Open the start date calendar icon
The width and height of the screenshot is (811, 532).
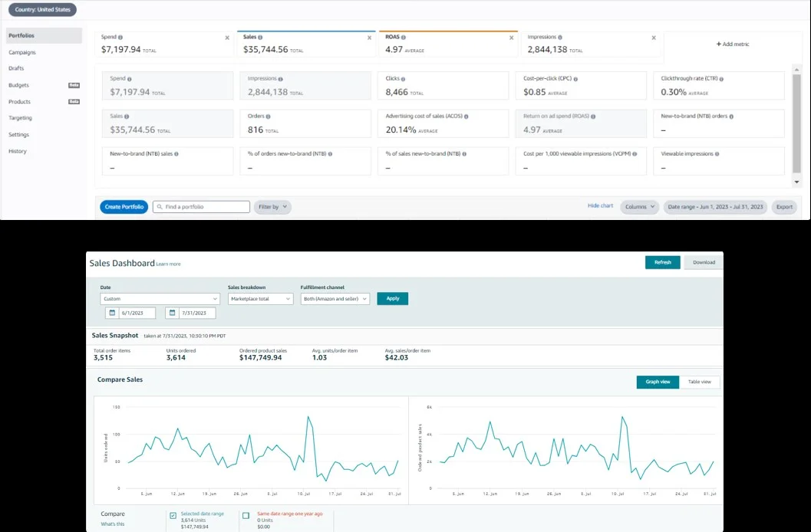(112, 313)
